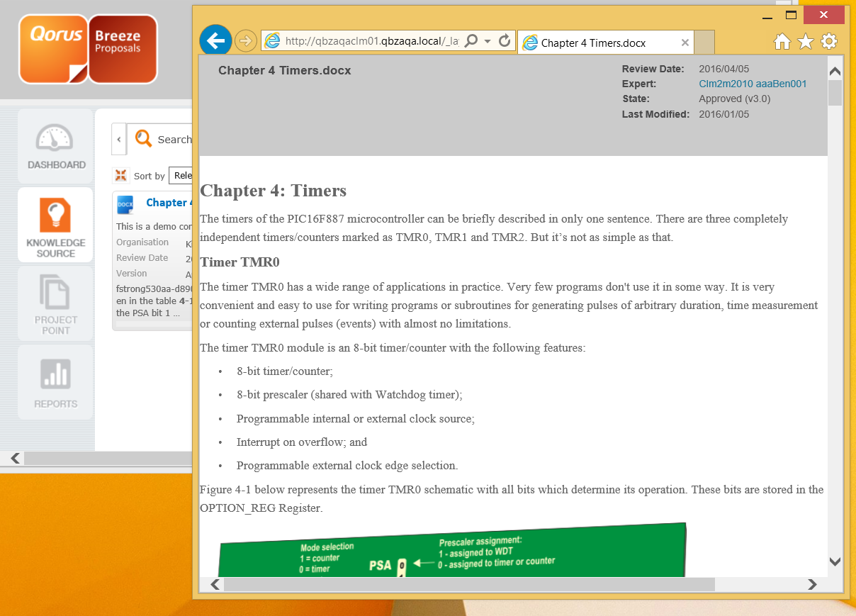Click the document horizontal scrollbar right arrow
The width and height of the screenshot is (856, 616).
coord(812,585)
